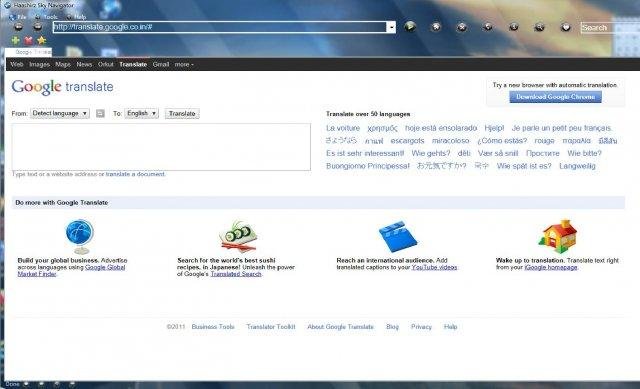Click the sample word escargots
This screenshot has width=640, height=389.
(407, 141)
